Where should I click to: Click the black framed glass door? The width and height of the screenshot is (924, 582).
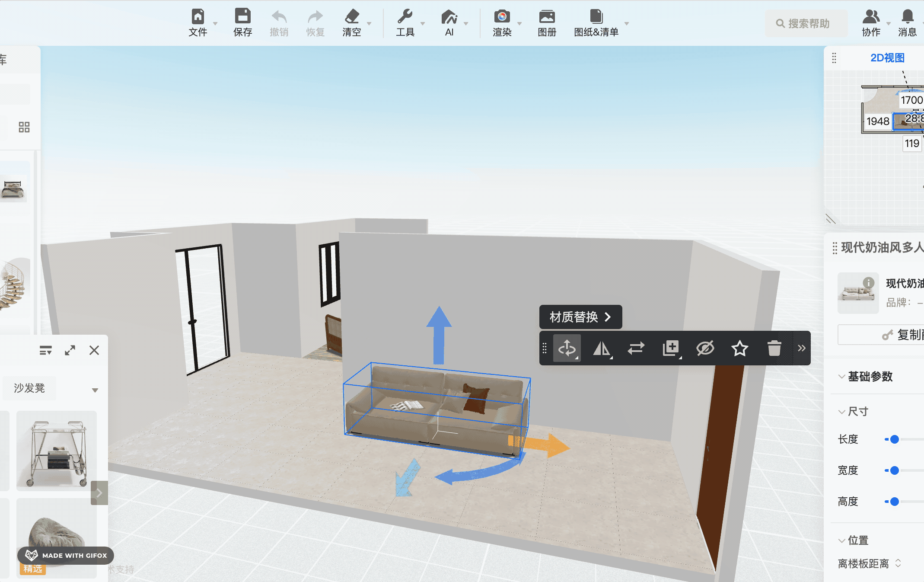pos(202,309)
